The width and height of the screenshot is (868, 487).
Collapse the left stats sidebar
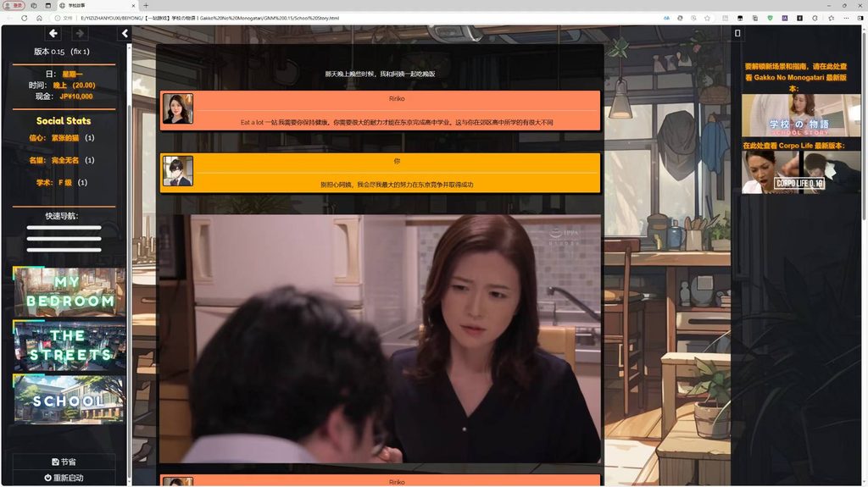coord(125,33)
